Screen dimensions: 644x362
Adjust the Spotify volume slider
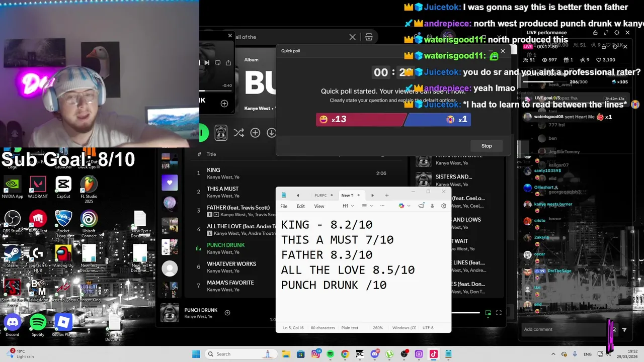465,313
